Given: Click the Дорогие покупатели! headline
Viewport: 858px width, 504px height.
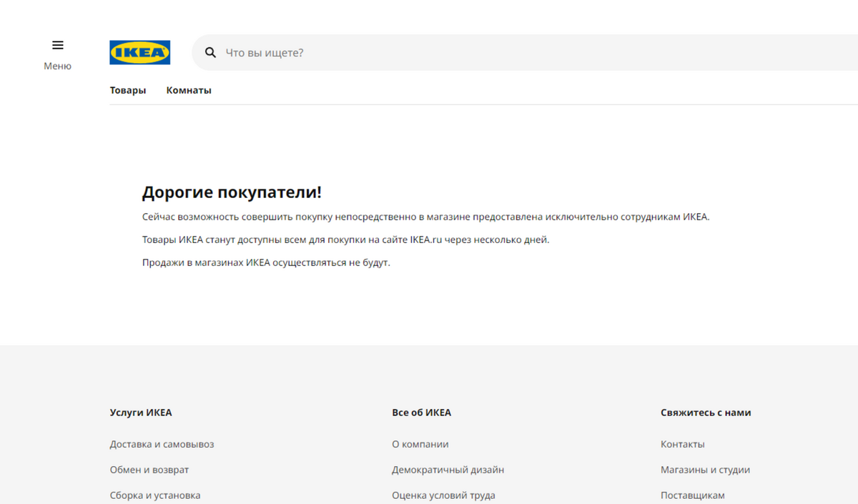Looking at the screenshot, I should (x=232, y=192).
